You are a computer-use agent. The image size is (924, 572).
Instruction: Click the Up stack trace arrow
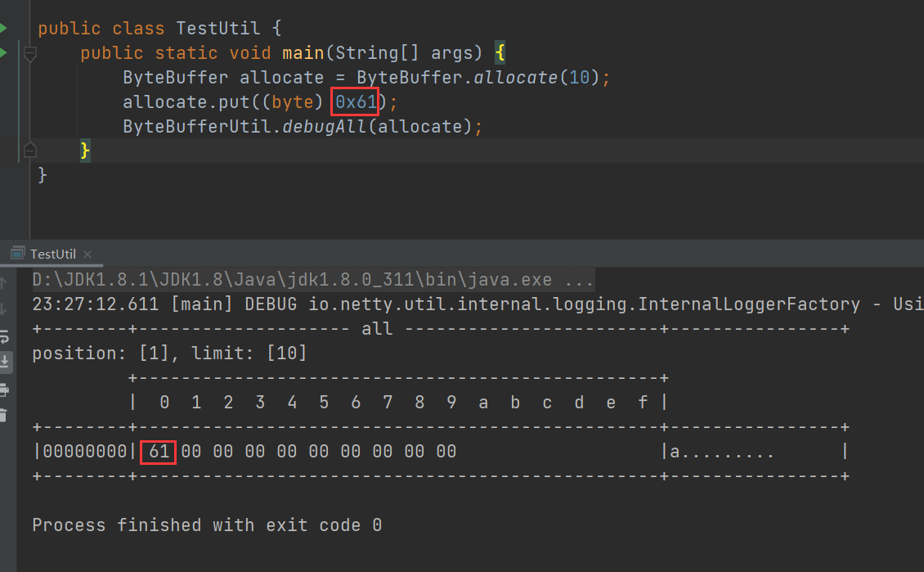[x=3, y=283]
